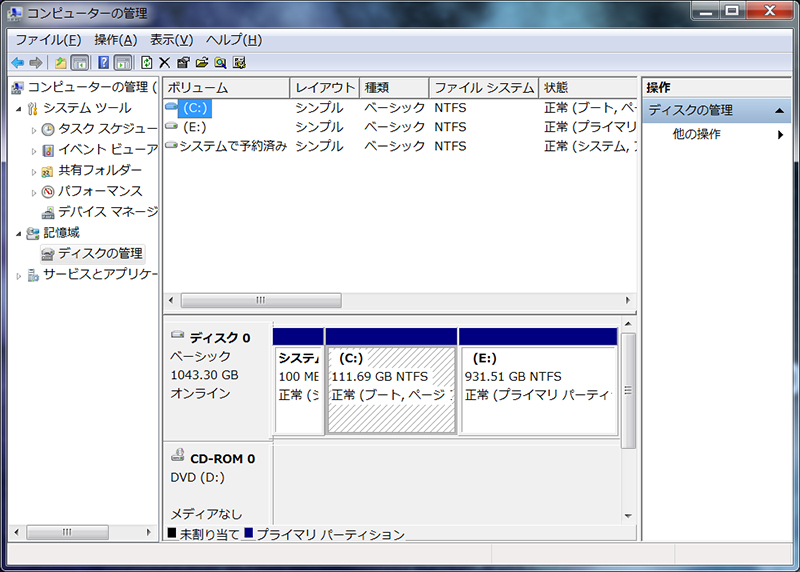Open the 他の操作 submenu arrow
This screenshot has height=572, width=800.
(x=780, y=134)
